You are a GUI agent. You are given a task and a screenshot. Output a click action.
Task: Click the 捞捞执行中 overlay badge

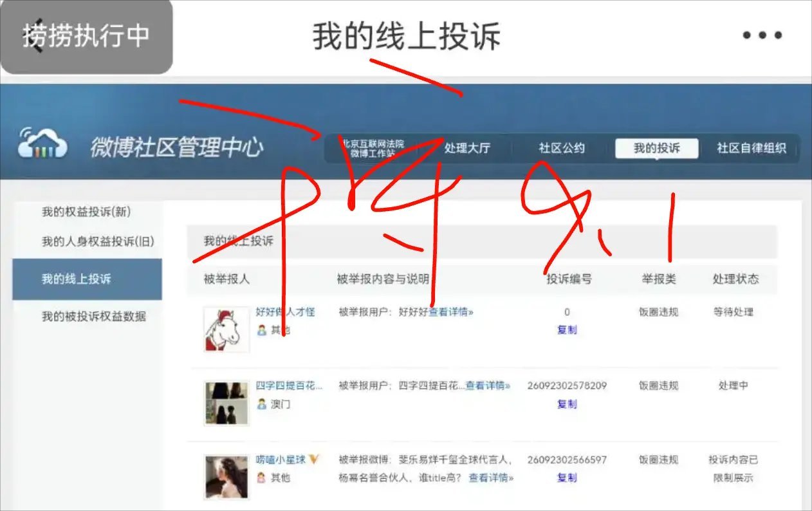[x=86, y=36]
